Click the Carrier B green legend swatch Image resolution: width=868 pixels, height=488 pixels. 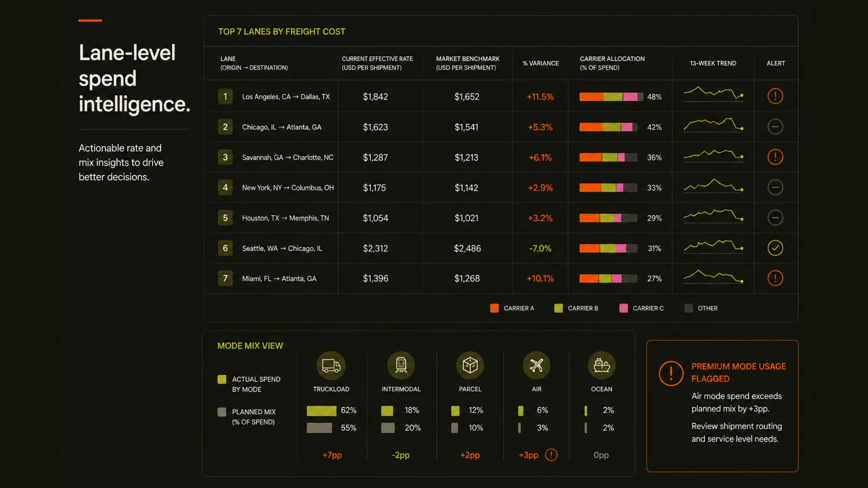pyautogui.click(x=558, y=308)
